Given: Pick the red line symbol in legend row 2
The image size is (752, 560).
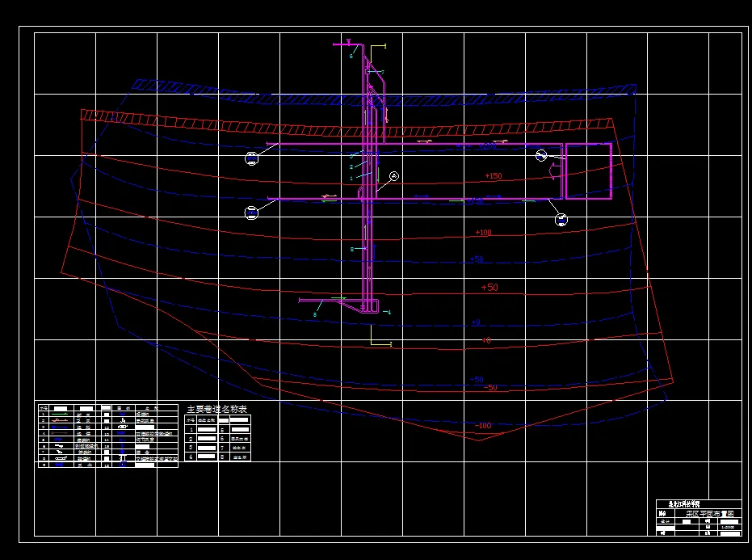Looking at the screenshot, I should [60, 420].
